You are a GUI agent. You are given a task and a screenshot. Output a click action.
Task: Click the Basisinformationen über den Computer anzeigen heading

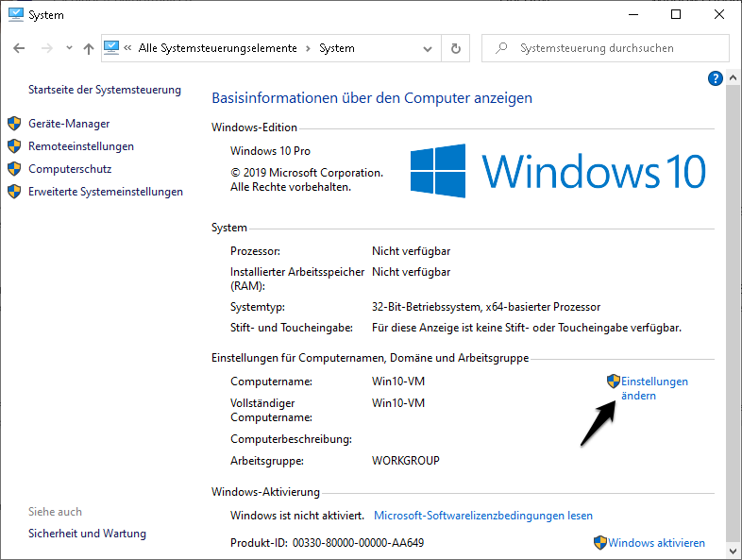[372, 98]
